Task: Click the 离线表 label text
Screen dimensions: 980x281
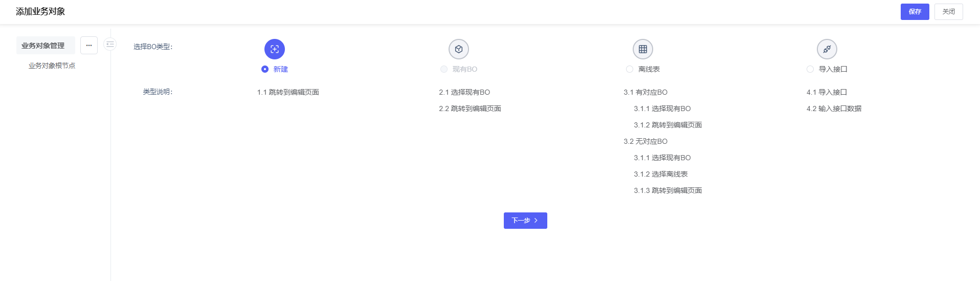Action: click(x=649, y=69)
